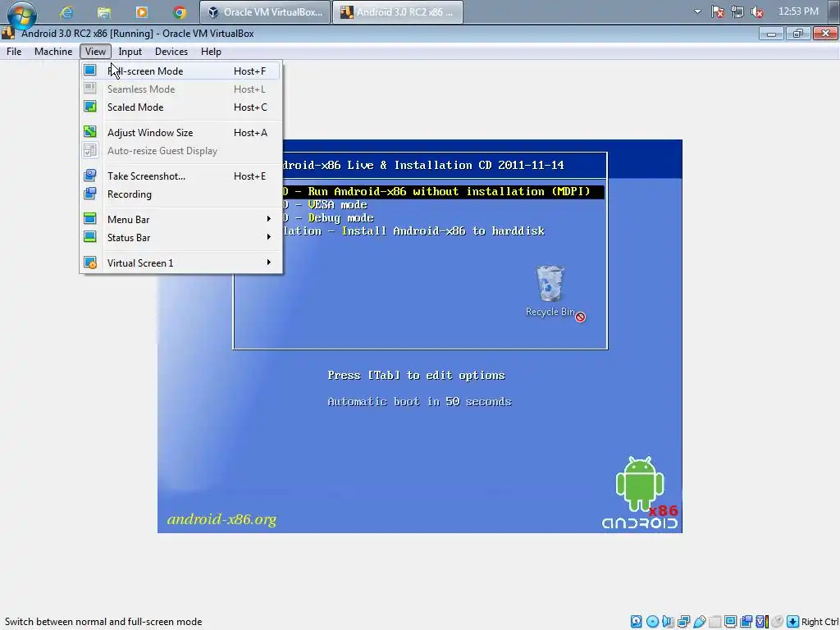Choose Take Screenshot... entry

pos(180,176)
